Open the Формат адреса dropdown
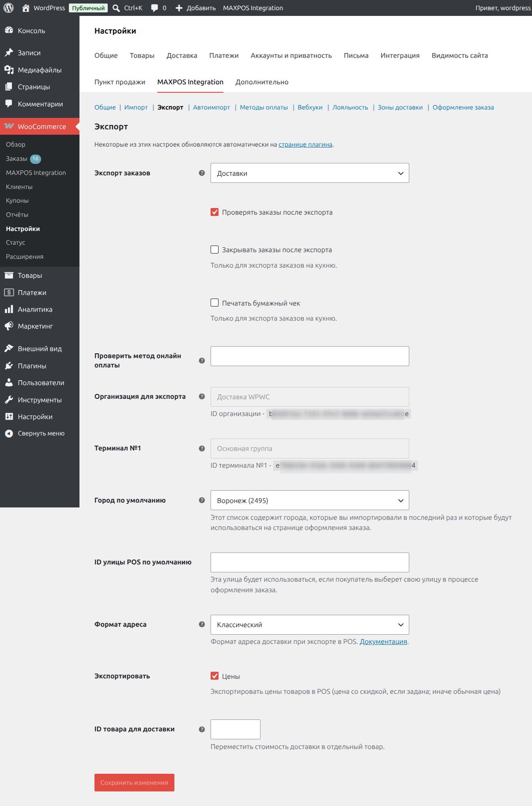 pos(310,624)
